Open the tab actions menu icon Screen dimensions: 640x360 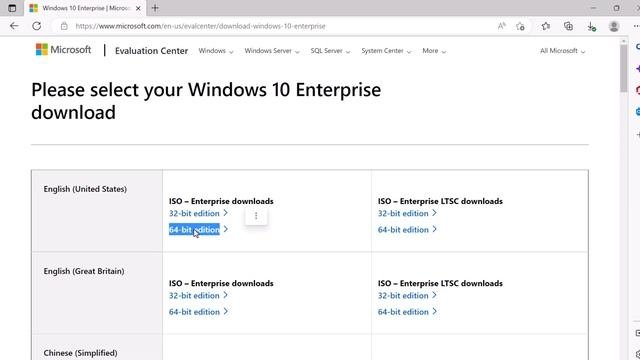tap(12, 8)
